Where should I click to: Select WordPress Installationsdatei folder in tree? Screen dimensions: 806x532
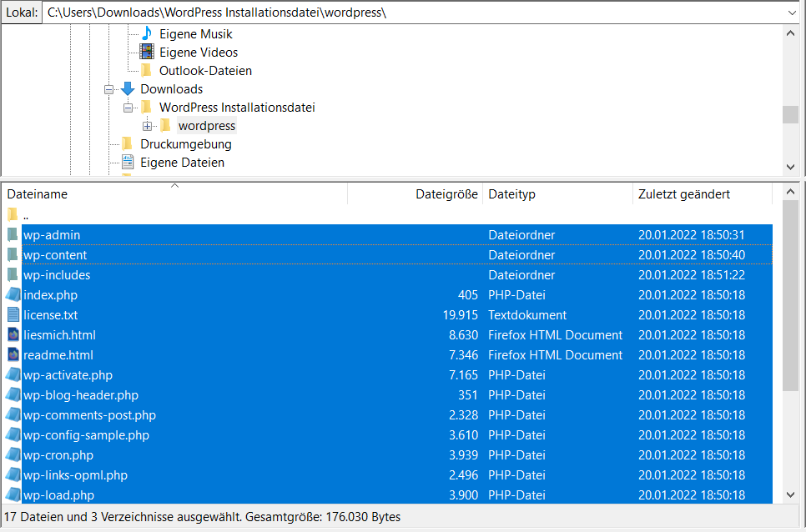(x=237, y=108)
